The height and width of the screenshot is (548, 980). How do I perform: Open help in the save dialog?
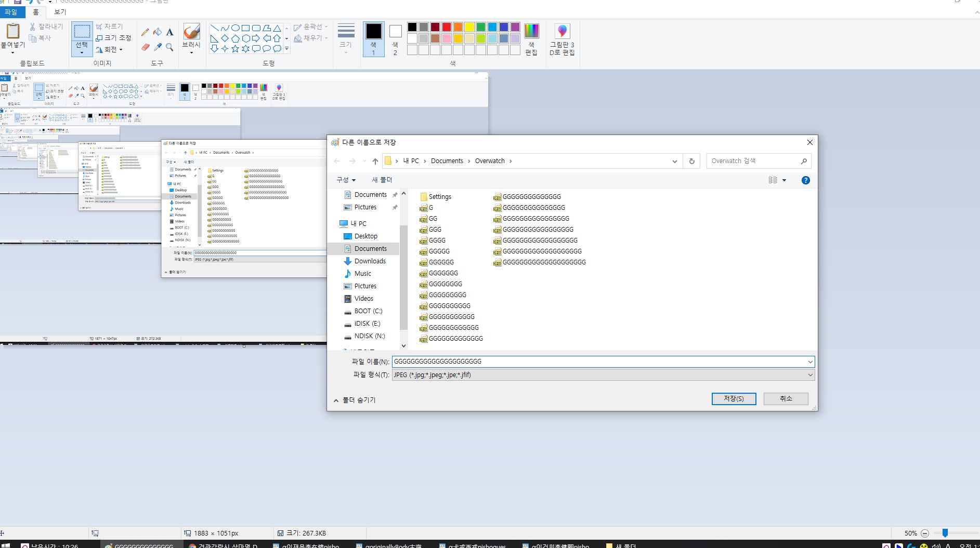805,180
